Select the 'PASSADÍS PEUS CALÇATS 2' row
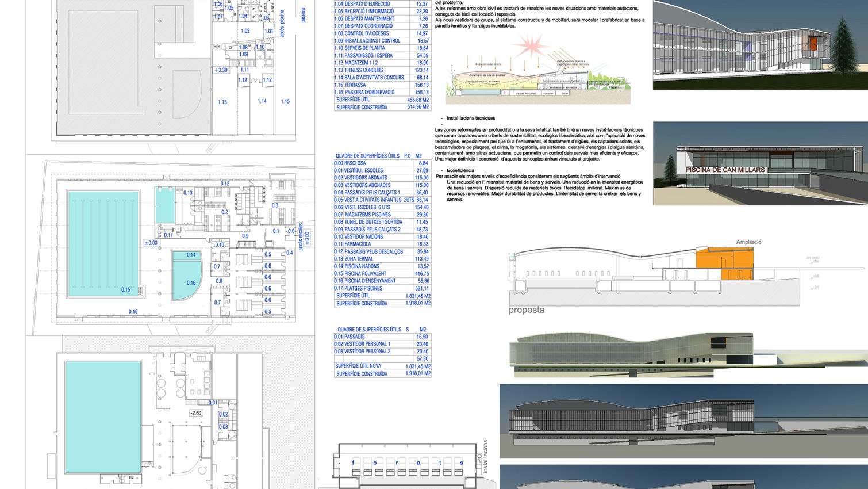Viewport: 868px width, 489px height. pos(382,230)
